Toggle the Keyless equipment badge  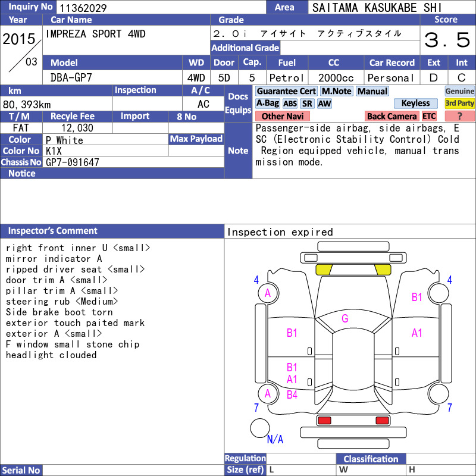click(415, 104)
